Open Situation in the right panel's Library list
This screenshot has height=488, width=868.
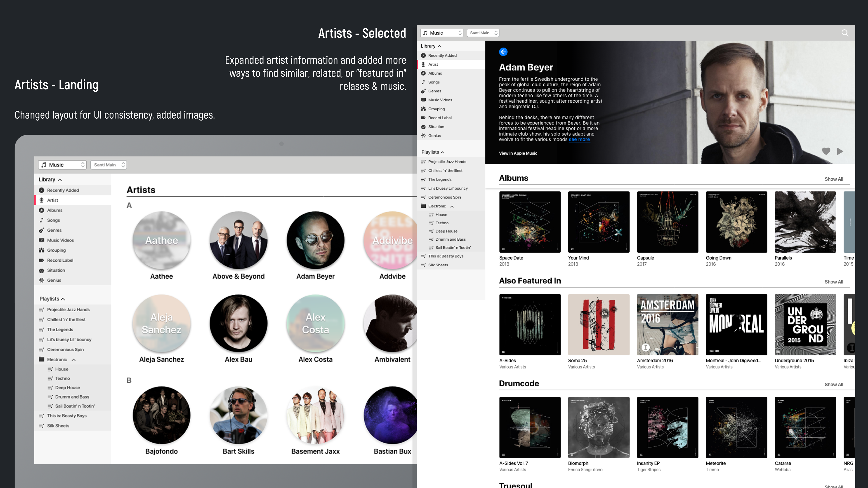pyautogui.click(x=436, y=127)
